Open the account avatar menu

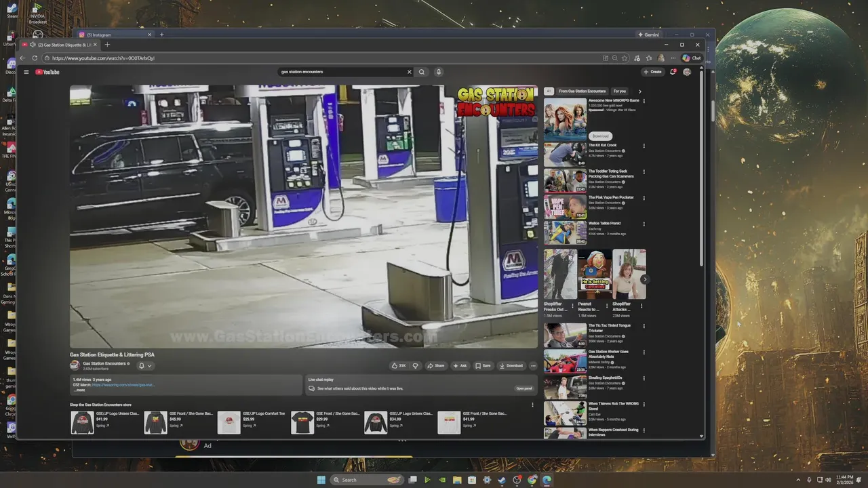[x=687, y=72]
